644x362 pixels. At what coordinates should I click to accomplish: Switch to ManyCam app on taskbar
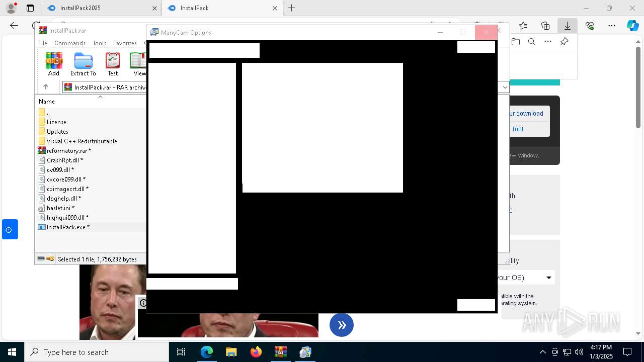click(x=305, y=352)
